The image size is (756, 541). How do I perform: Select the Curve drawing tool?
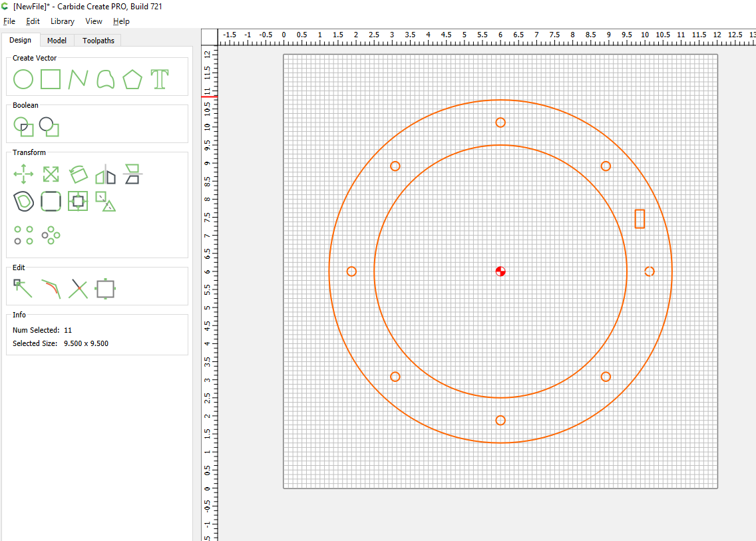coord(106,79)
